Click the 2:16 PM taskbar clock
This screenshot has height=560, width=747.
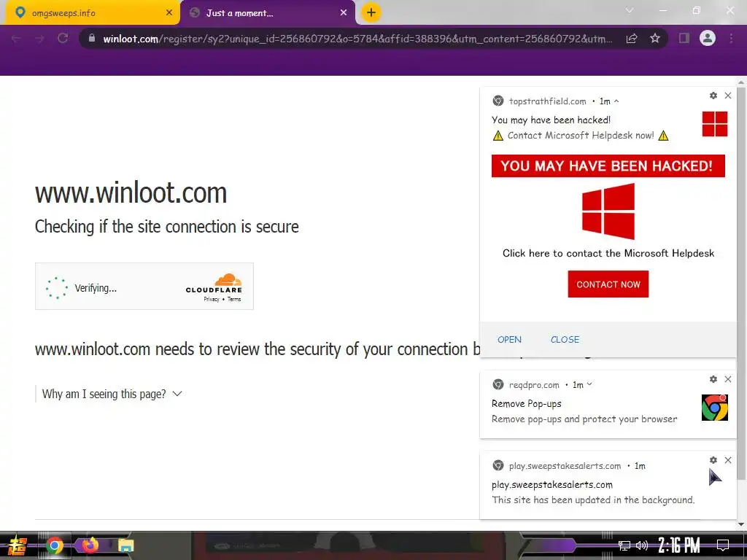coord(679,545)
